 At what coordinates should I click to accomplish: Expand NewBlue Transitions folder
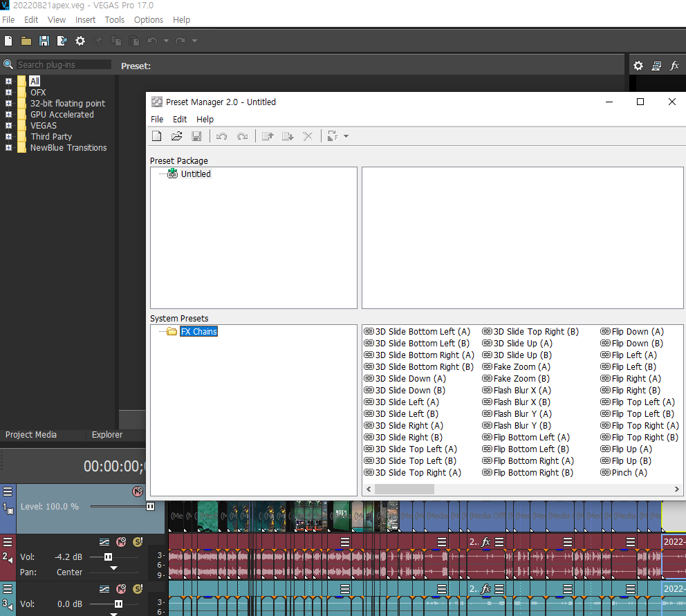(x=8, y=147)
